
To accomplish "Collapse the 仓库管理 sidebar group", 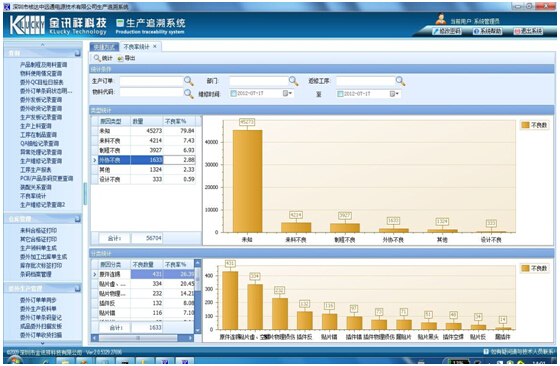I will tap(78, 219).
